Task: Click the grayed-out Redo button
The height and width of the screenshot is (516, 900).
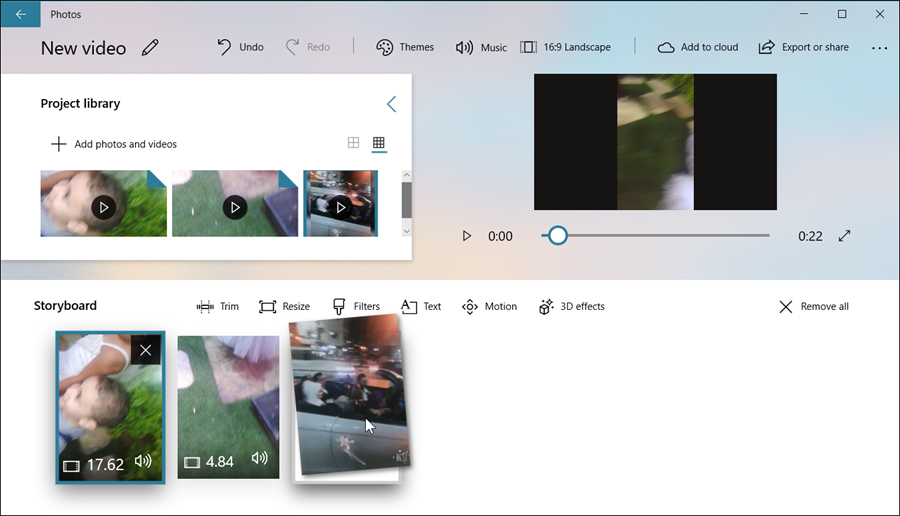Action: pyautogui.click(x=308, y=47)
